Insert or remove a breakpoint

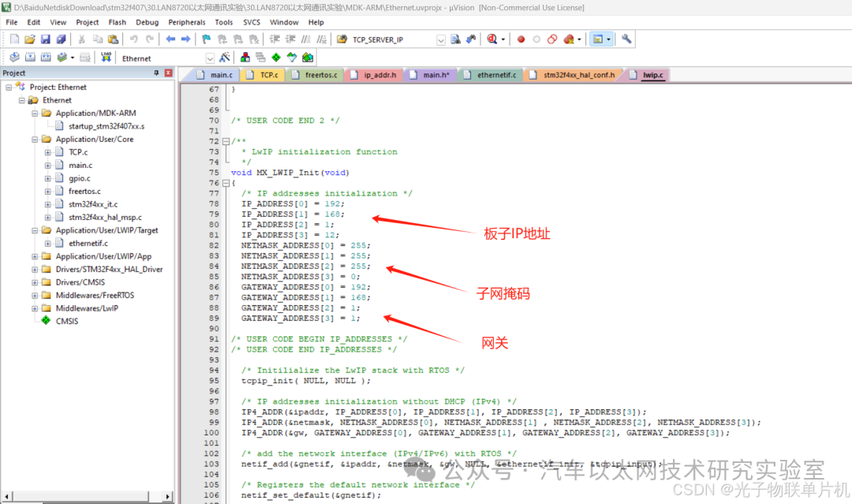point(521,39)
